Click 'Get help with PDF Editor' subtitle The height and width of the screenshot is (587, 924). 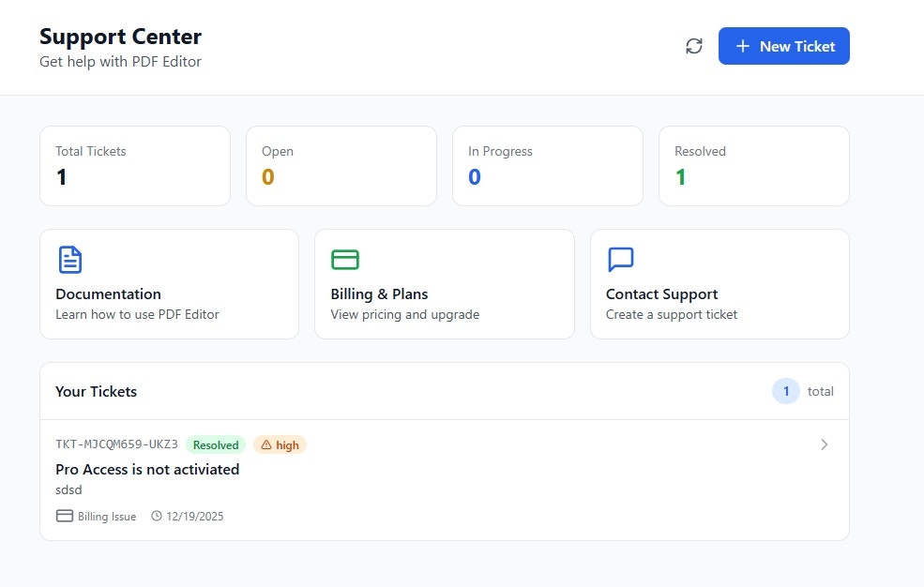(120, 61)
